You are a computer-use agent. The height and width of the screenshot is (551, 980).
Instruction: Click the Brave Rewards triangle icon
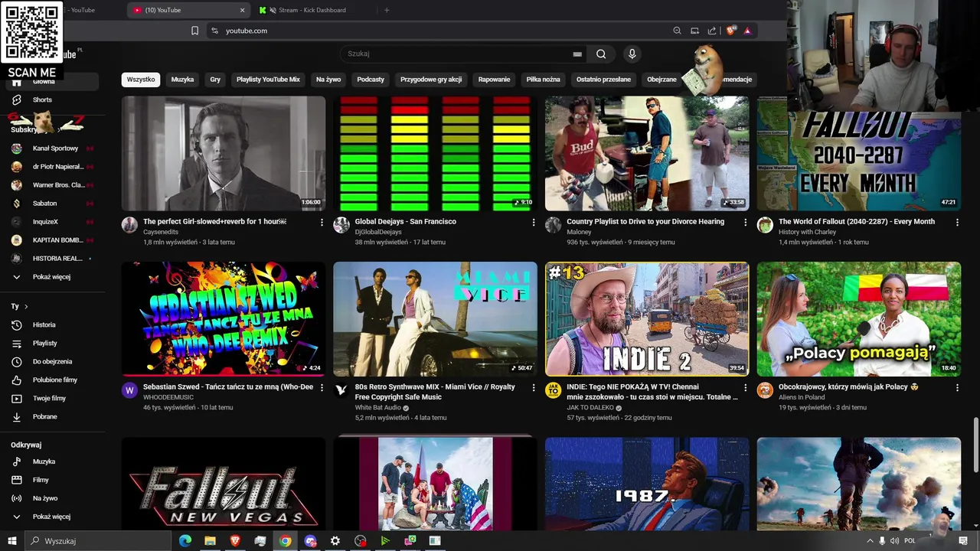747,31
